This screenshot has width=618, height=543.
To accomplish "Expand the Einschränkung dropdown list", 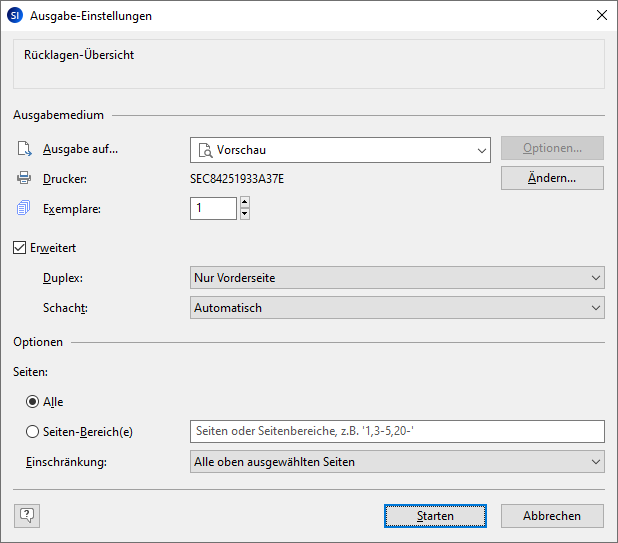I will pyautogui.click(x=397, y=461).
